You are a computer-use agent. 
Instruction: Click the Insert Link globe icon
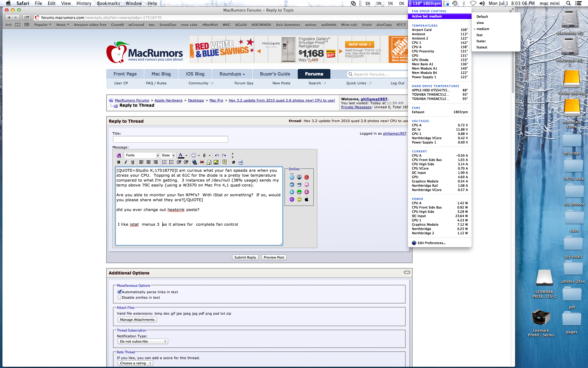coord(194,162)
